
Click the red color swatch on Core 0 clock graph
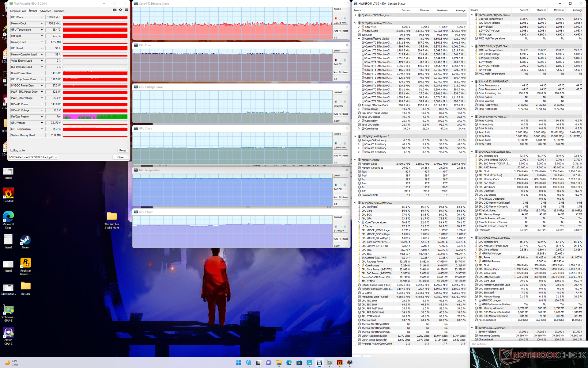[336, 18]
